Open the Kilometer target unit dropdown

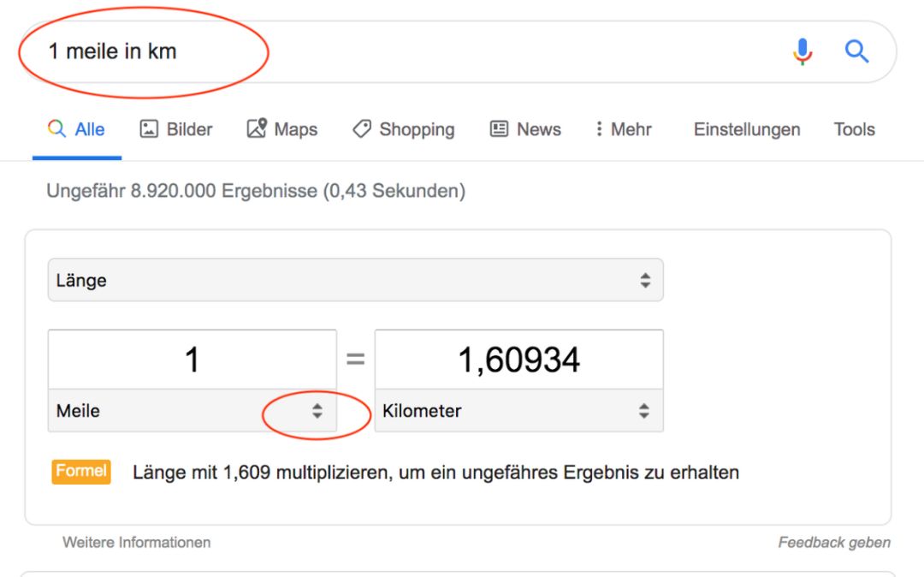pos(518,411)
